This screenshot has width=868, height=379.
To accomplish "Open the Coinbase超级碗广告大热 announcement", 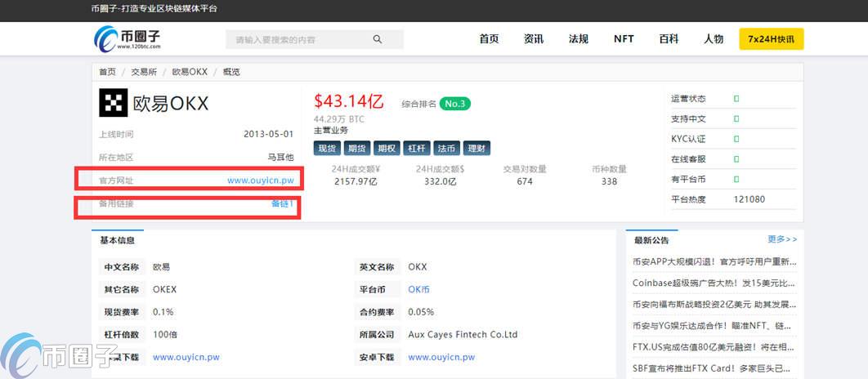I will point(714,283).
